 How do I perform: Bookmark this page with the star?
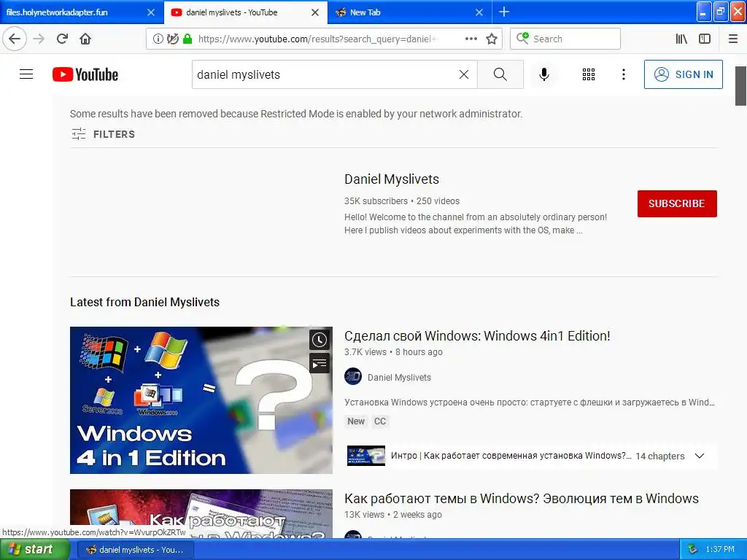click(x=492, y=39)
